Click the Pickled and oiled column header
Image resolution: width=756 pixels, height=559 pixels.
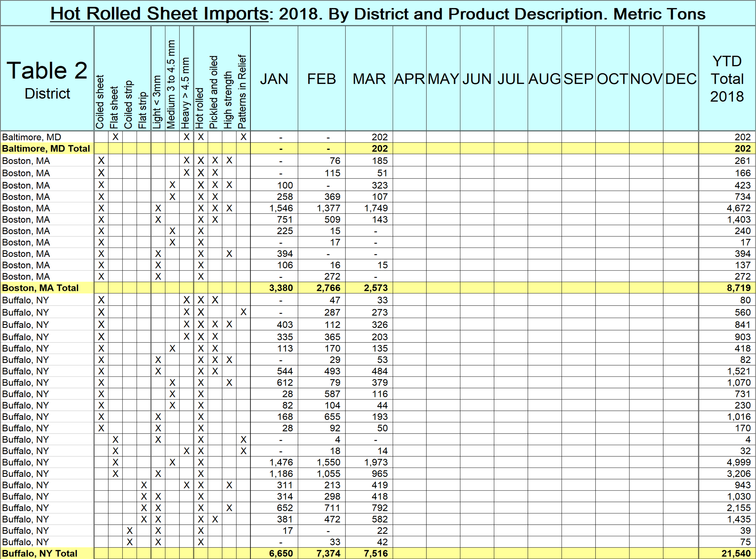pos(214,92)
